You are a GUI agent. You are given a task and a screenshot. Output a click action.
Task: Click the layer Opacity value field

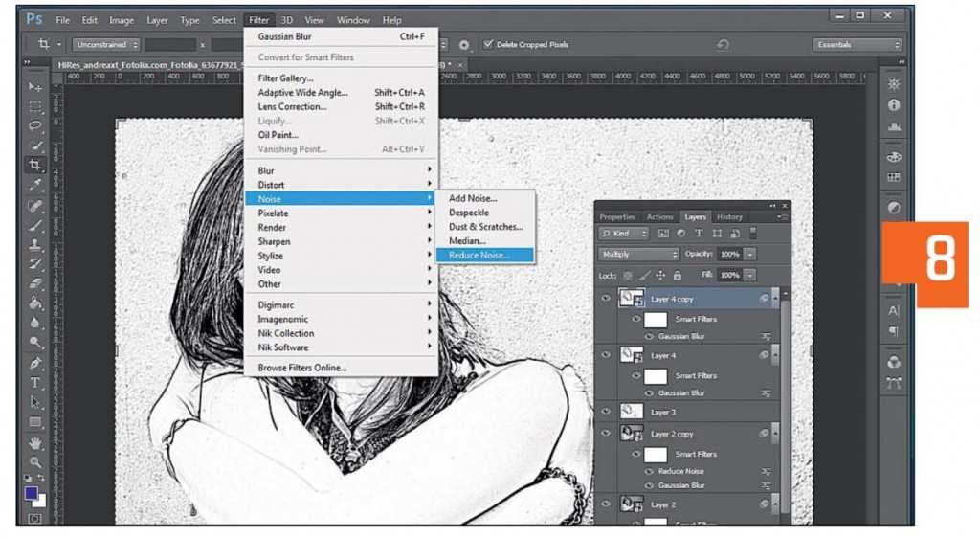[x=729, y=255]
